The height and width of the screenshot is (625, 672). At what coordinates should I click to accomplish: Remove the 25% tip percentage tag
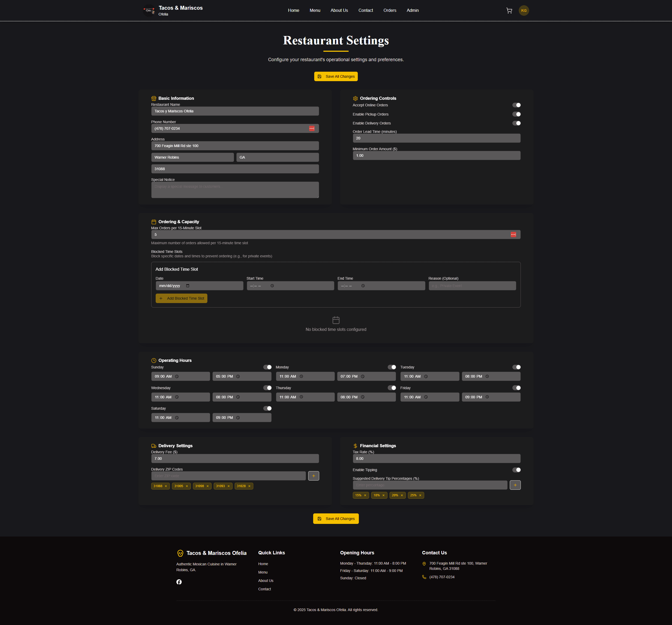click(x=420, y=495)
